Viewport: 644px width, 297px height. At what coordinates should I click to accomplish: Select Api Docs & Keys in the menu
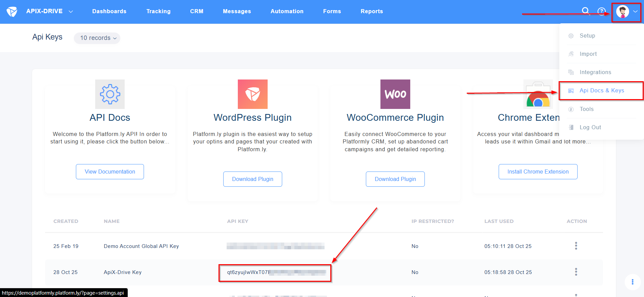602,90
